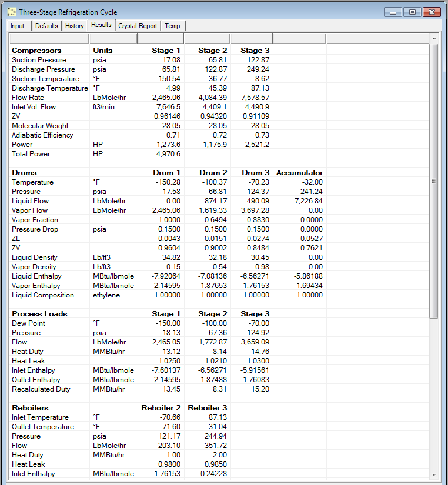
Task: Click the Compressors section header
Action: point(36,51)
